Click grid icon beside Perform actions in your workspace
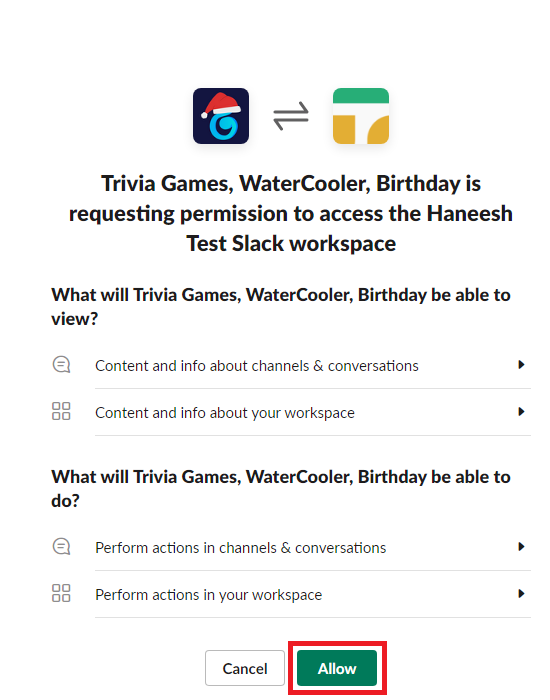Image resolution: width=550 pixels, height=700 pixels. tap(61, 593)
